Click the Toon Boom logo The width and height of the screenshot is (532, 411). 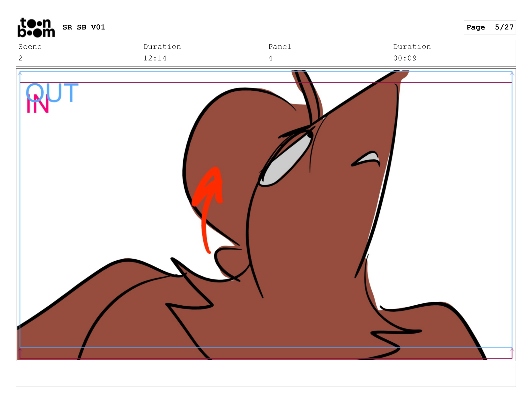[36, 28]
